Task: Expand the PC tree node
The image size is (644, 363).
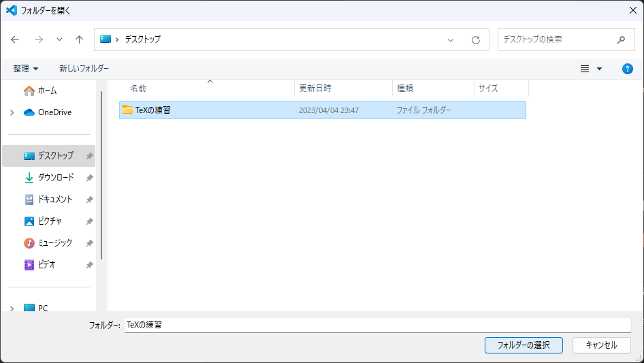Action: [x=12, y=308]
